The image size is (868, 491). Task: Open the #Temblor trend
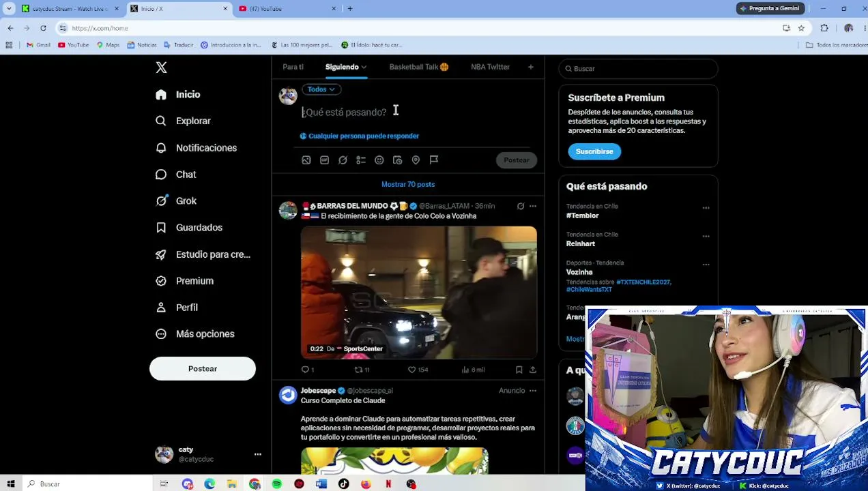(582, 215)
